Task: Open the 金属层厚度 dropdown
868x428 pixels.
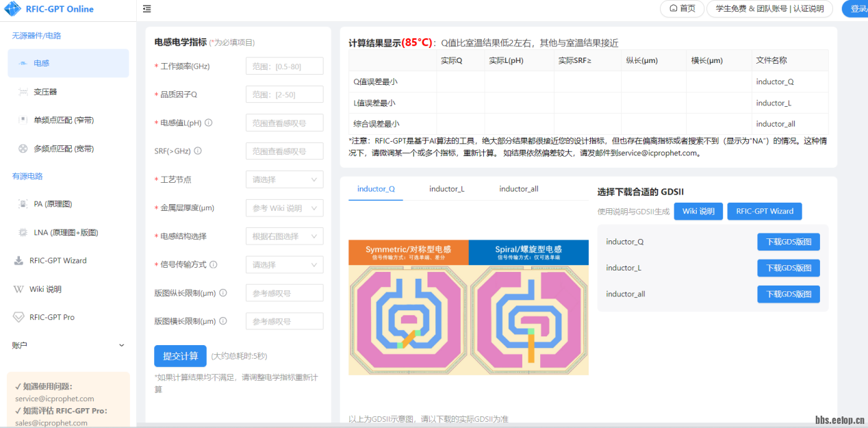Action: pos(284,208)
